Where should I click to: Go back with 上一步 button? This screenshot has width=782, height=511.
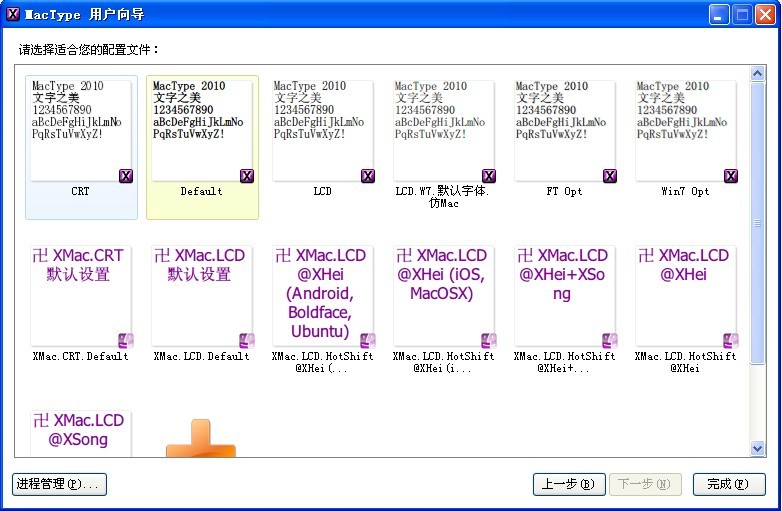click(569, 484)
